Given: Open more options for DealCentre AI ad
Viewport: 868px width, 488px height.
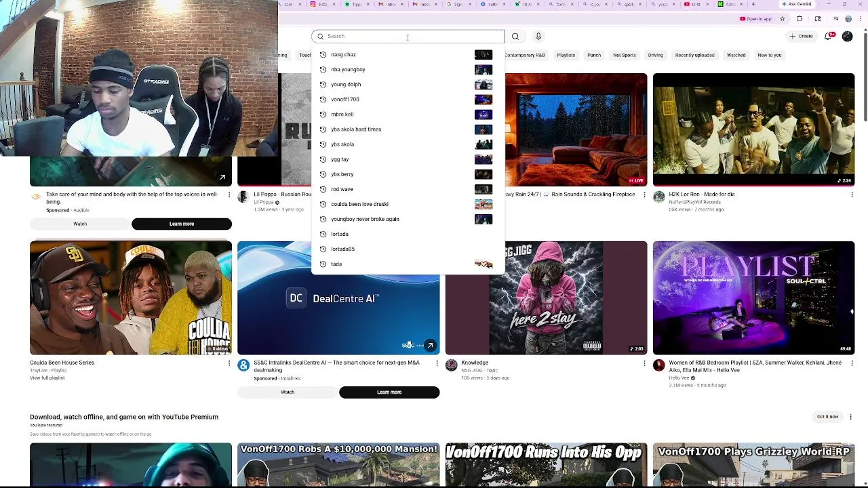Looking at the screenshot, I should (436, 363).
